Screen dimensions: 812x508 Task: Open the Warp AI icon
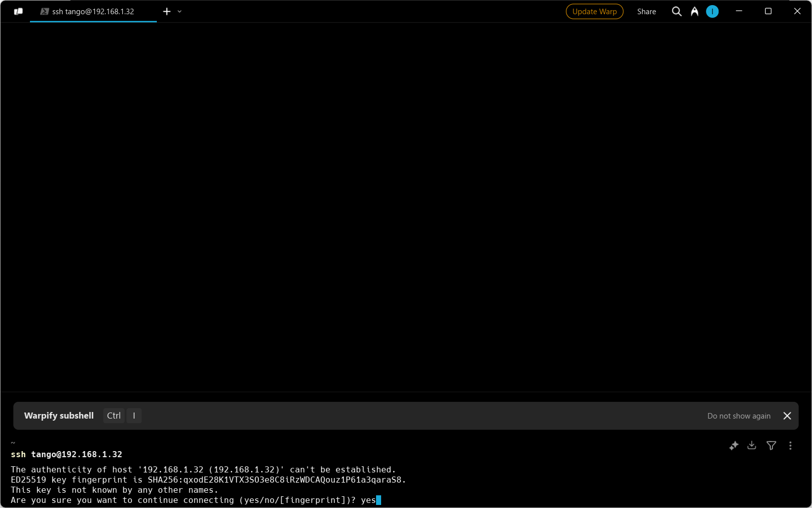coord(694,11)
